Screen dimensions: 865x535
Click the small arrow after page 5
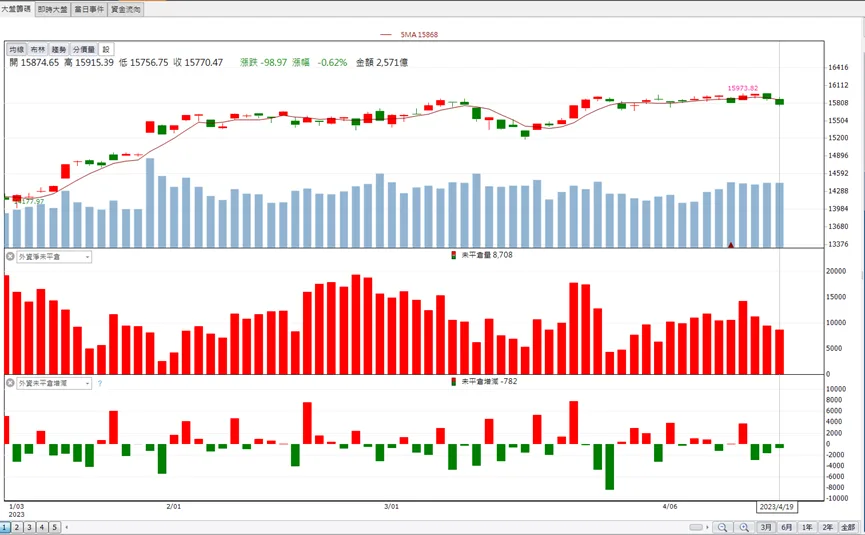(67, 527)
